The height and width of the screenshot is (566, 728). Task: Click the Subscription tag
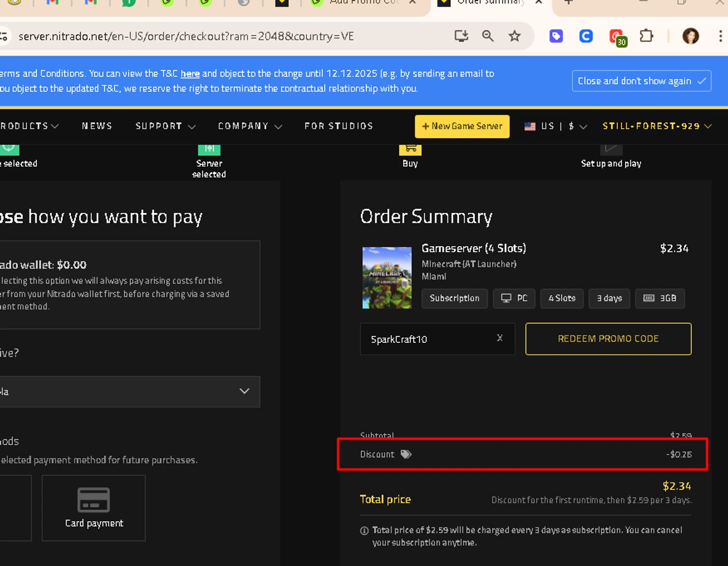[x=455, y=298]
